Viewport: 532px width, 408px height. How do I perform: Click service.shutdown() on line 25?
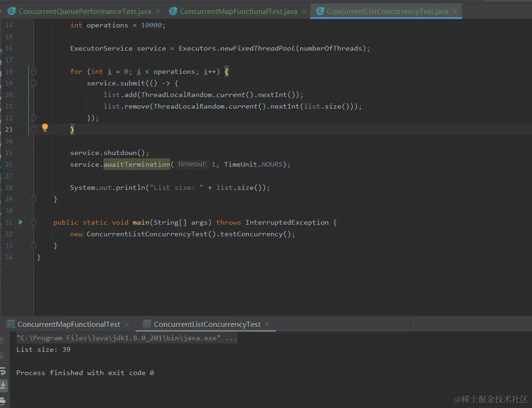point(108,153)
